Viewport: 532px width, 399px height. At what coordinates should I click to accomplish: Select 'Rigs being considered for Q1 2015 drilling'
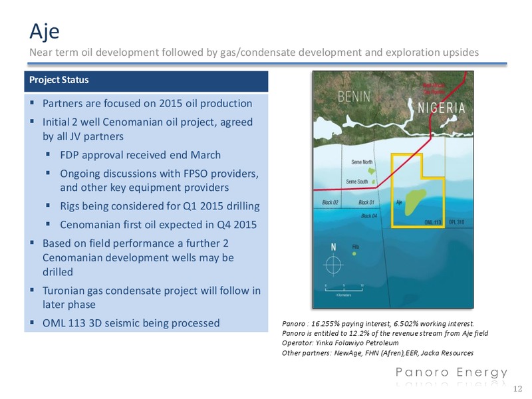pos(160,206)
